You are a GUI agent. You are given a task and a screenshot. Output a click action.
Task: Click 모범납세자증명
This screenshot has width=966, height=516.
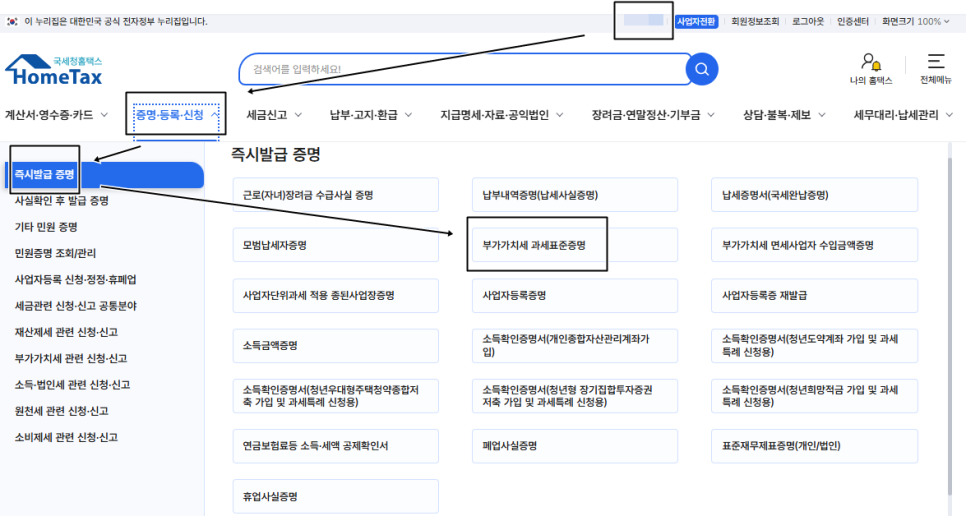336,245
